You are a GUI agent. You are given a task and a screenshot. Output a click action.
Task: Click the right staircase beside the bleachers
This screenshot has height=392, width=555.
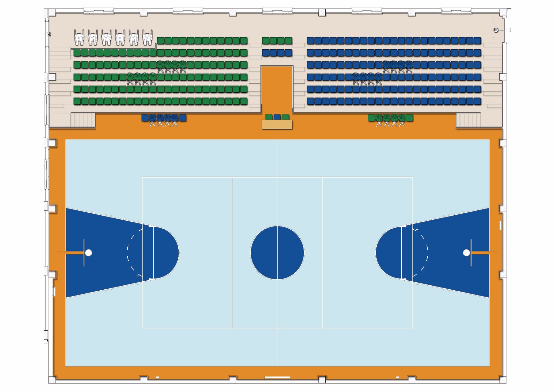(x=468, y=120)
